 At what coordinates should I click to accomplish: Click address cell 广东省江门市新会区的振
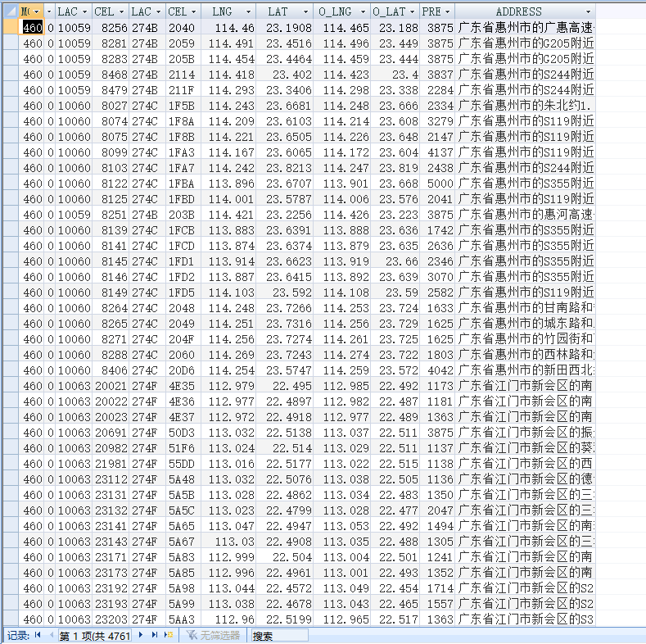[x=526, y=433]
